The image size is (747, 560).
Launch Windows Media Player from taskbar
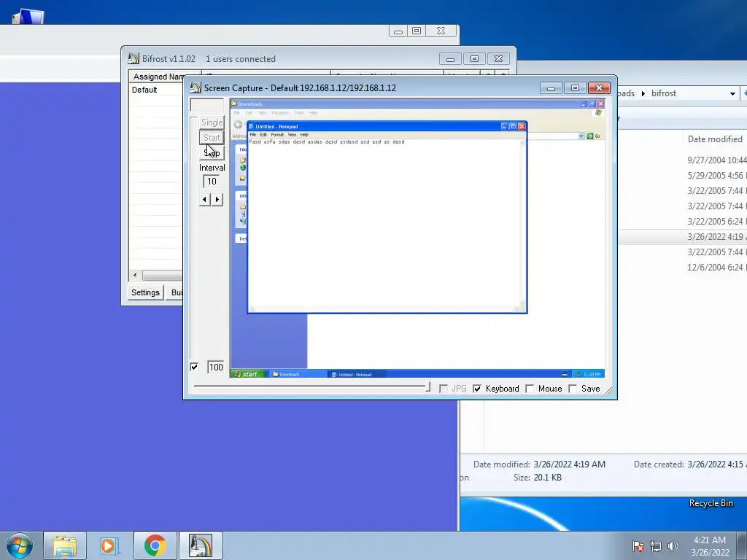click(109, 545)
